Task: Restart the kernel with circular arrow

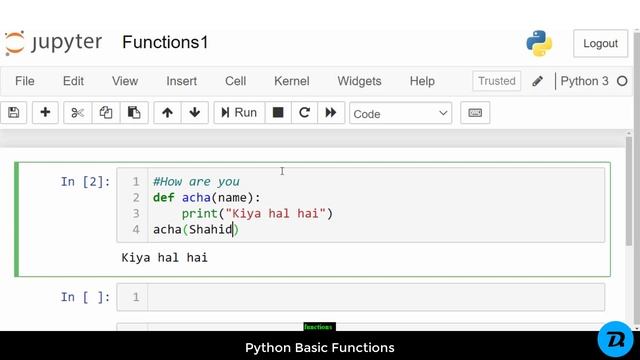Action: click(304, 113)
